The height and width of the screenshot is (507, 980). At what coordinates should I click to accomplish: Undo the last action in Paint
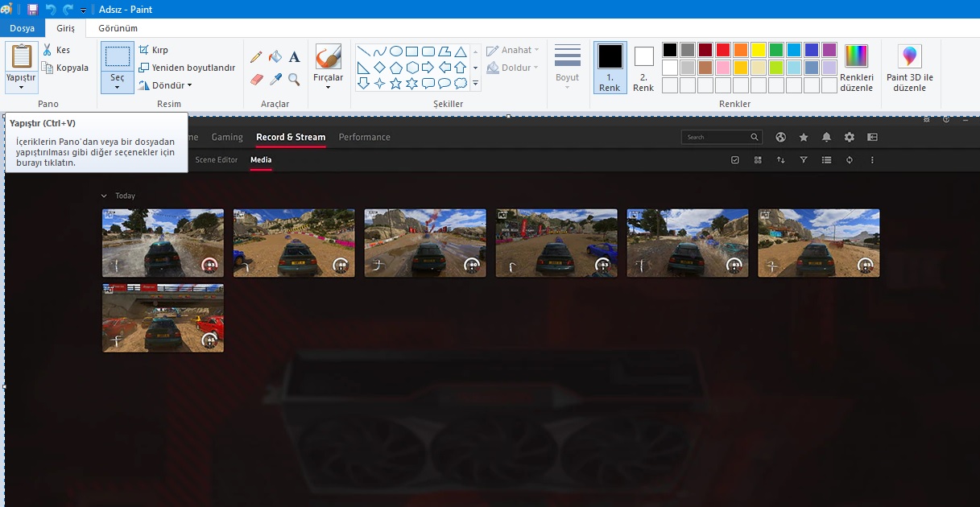pyautogui.click(x=51, y=10)
